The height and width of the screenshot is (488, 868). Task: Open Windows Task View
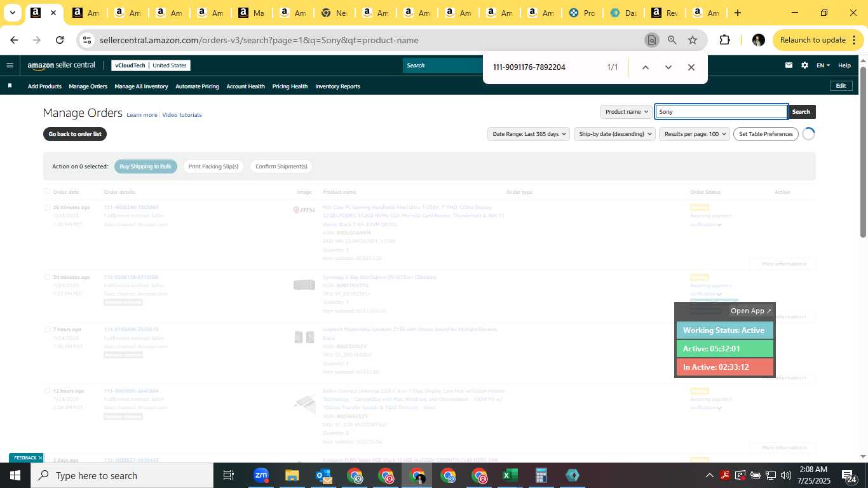click(x=229, y=475)
